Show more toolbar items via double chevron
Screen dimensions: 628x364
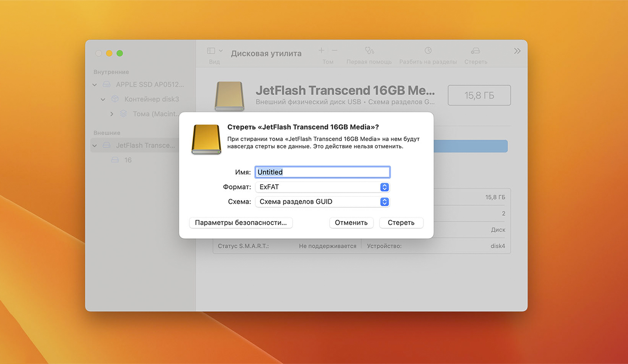coord(517,51)
